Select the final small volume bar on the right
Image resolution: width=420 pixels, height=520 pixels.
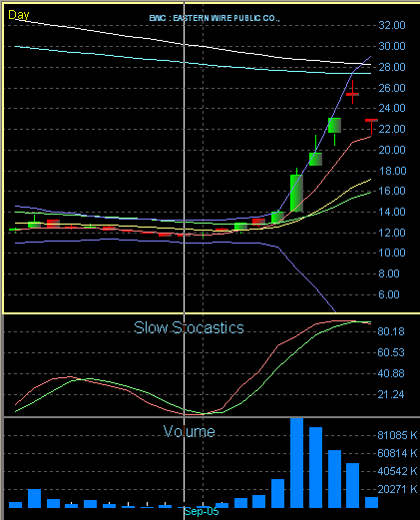371,502
